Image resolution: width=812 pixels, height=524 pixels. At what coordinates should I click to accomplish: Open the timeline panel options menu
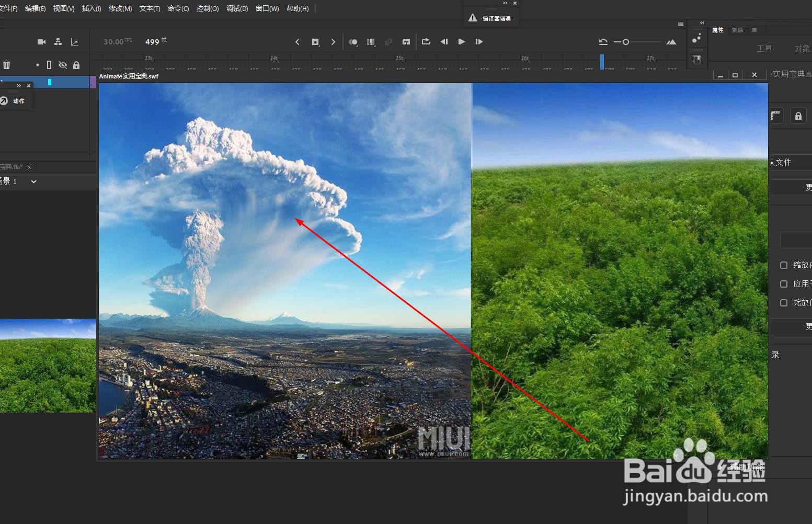[680, 24]
